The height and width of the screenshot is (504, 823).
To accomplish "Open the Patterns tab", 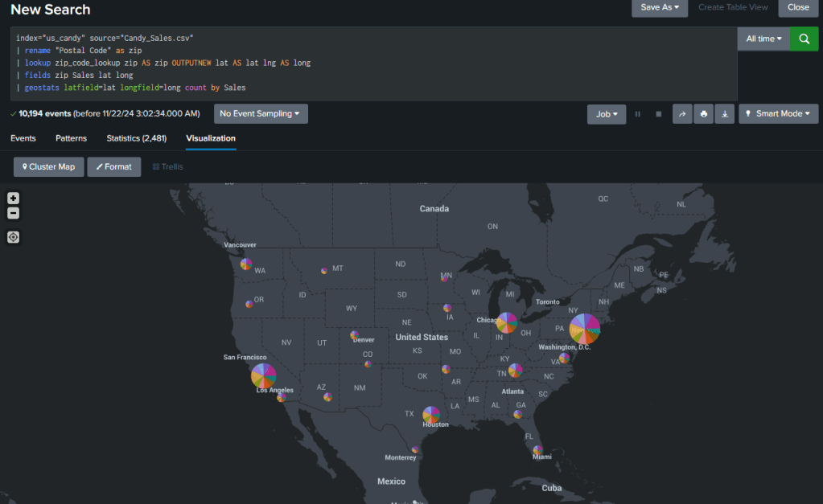I will 71,138.
